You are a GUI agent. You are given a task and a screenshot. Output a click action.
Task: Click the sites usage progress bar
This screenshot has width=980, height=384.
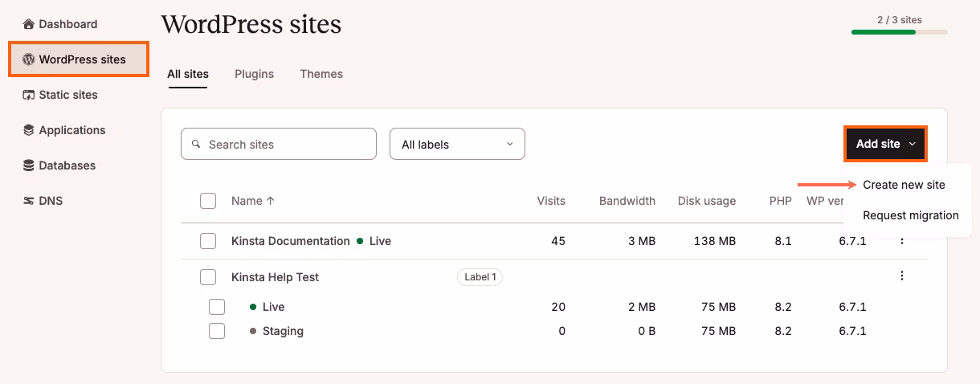900,32
